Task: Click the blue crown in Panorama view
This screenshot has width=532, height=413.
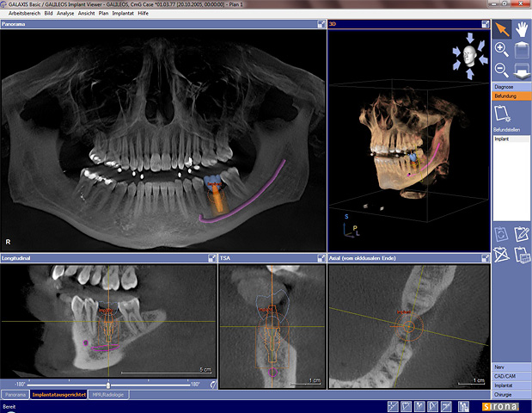Action: [x=213, y=181]
